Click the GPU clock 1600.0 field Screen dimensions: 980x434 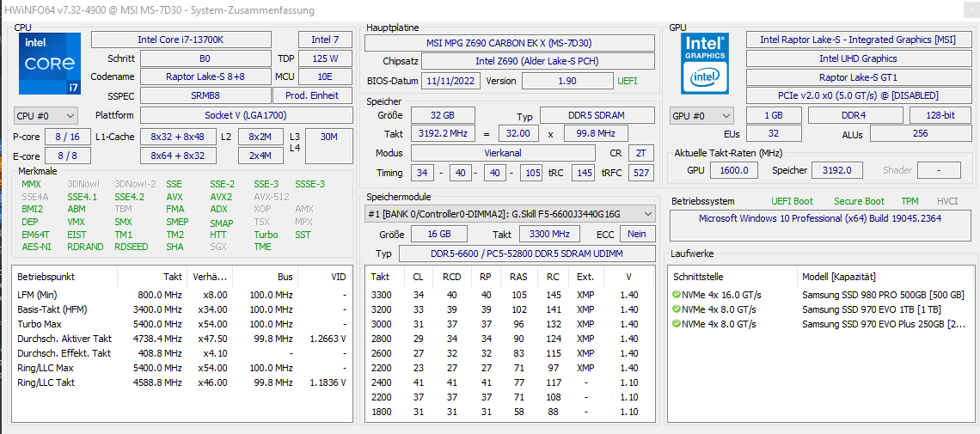(734, 170)
